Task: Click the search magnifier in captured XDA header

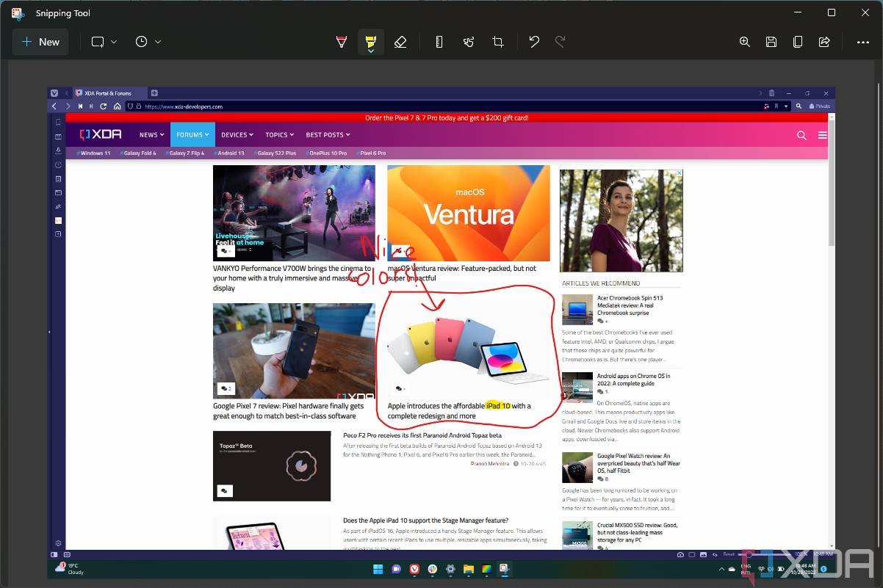Action: point(801,135)
